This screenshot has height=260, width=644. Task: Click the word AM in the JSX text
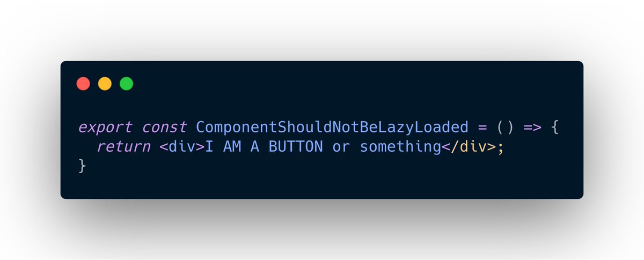point(232,147)
